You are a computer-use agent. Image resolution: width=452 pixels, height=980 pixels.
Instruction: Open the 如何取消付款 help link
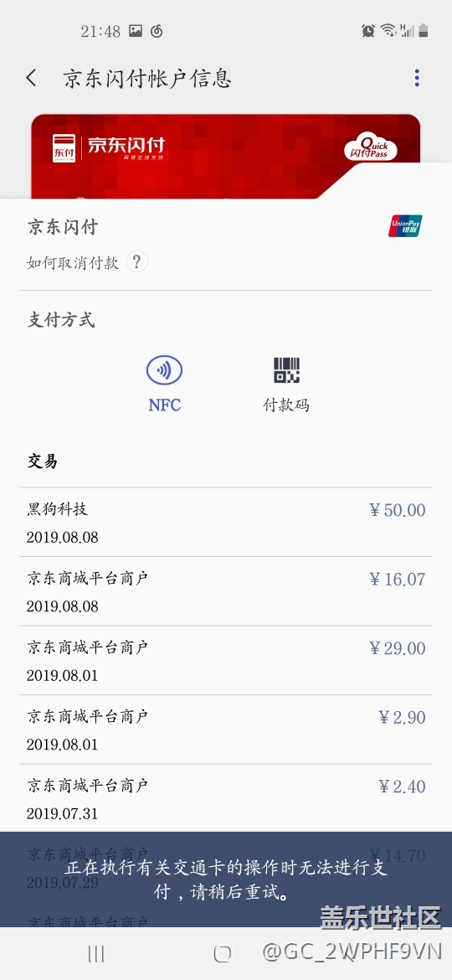coord(73,262)
